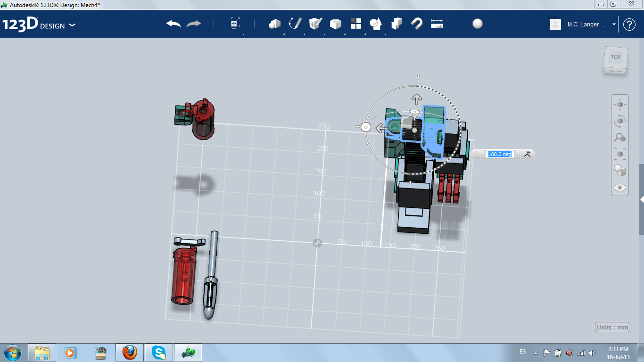Expand the collapsed right side panel

click(642, 199)
